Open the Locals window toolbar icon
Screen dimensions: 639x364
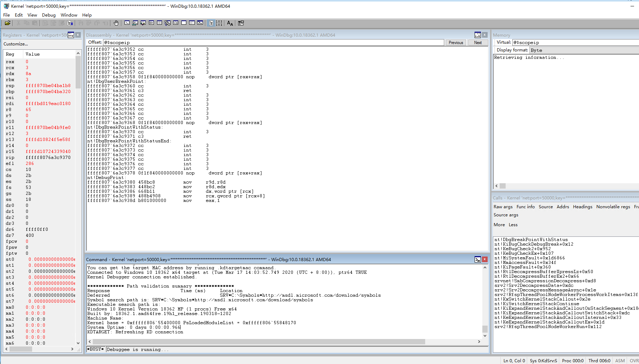(143, 23)
